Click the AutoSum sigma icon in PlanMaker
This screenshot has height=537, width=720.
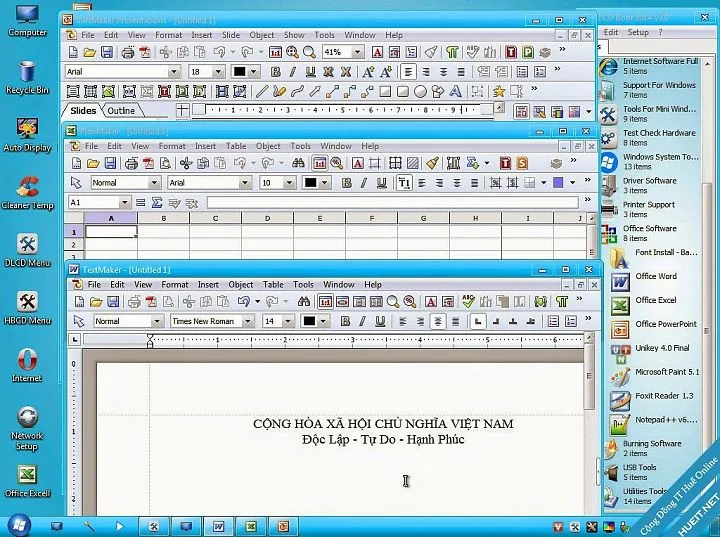point(157,203)
